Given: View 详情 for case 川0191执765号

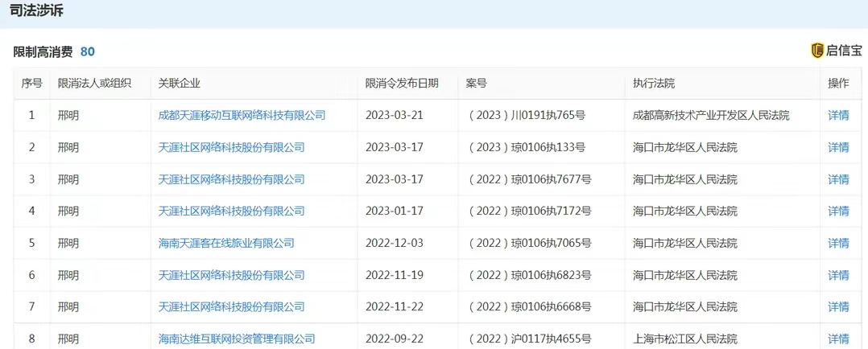Looking at the screenshot, I should [838, 116].
